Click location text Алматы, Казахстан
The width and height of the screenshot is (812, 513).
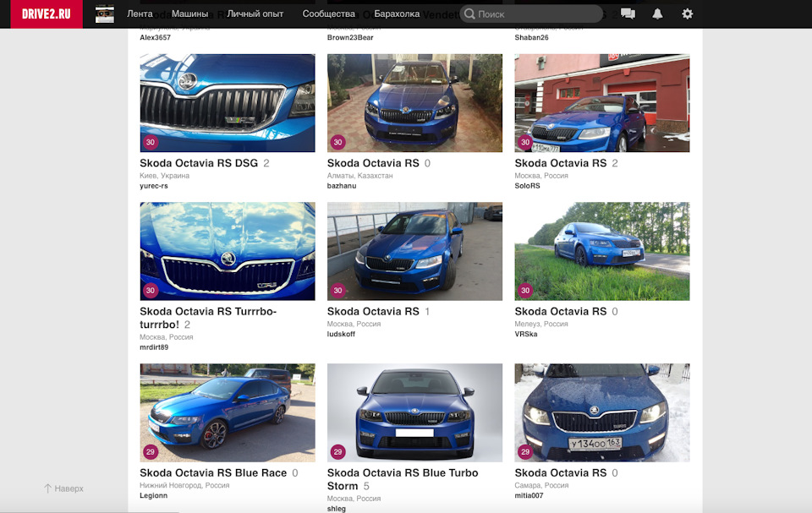click(360, 176)
